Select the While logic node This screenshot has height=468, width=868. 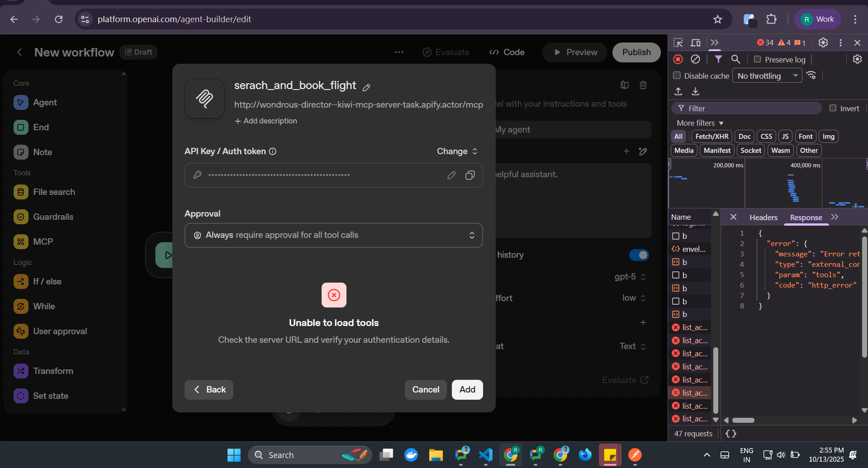[x=34, y=307]
